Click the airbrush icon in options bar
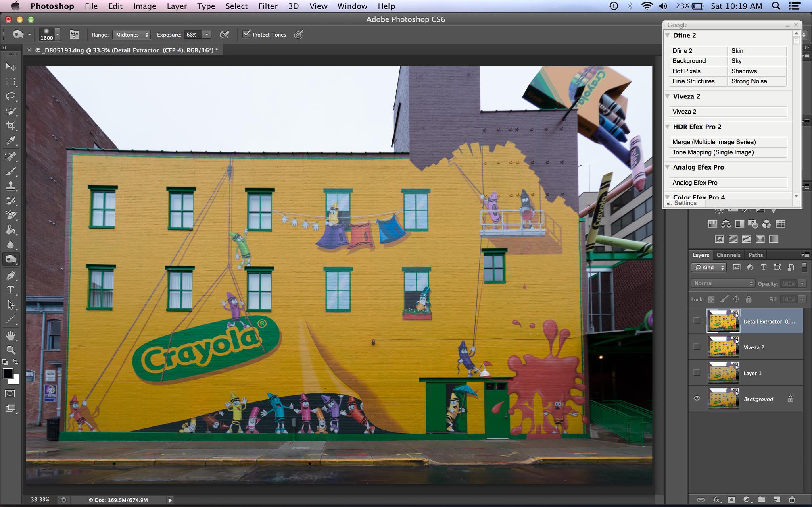Viewport: 812px width, 507px height. click(224, 35)
